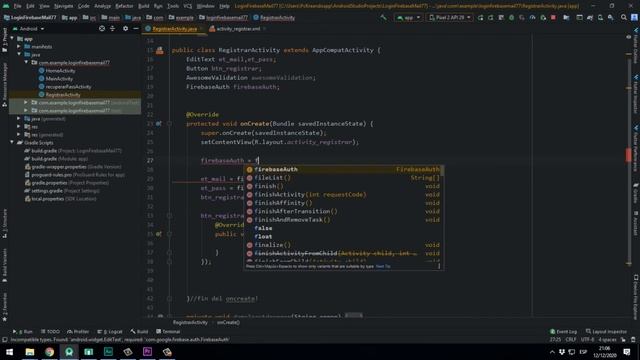Open the TODO tool window button
Viewport: 640px width, 360px height.
pyautogui.click(x=50, y=331)
